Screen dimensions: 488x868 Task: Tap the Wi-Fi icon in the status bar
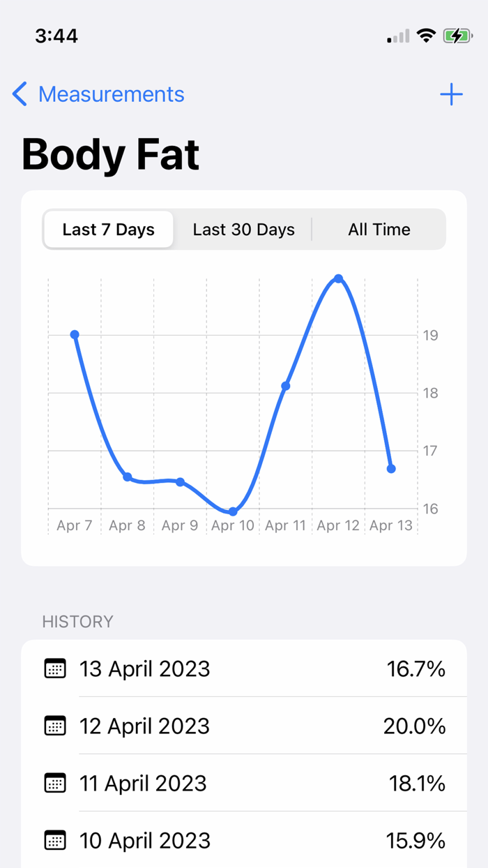pos(426,36)
